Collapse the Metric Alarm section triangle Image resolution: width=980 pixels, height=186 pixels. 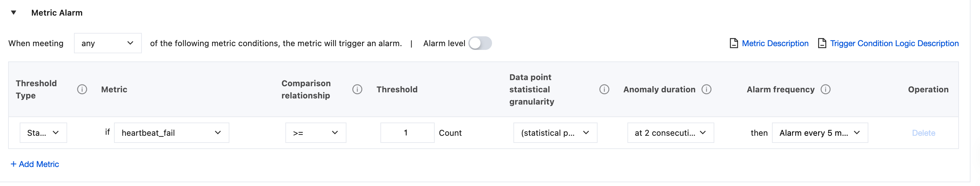click(x=14, y=13)
